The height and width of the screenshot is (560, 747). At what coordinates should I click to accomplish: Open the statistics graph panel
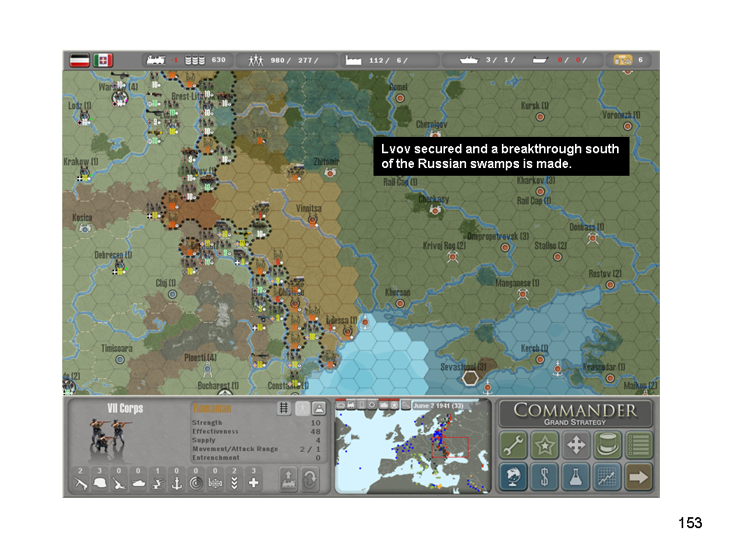coord(608,477)
